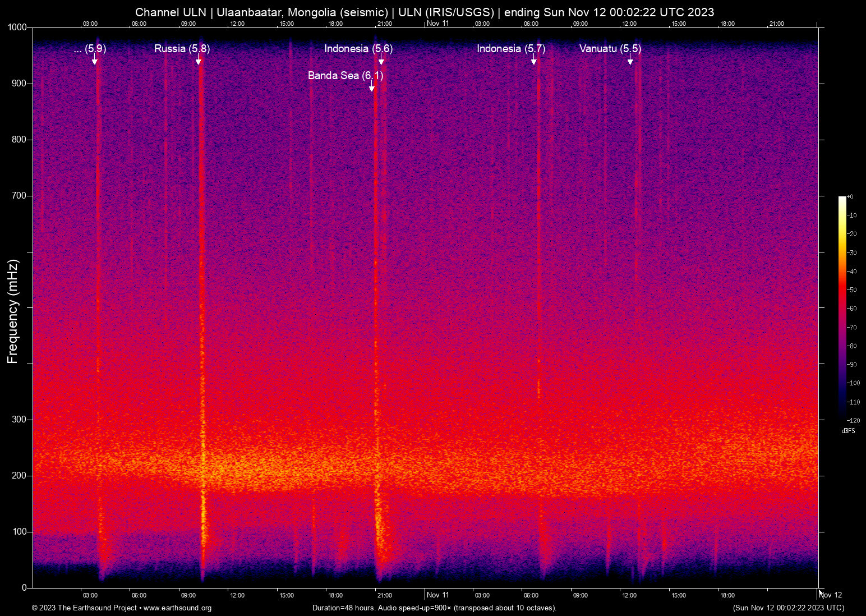Click the arrow marker below Russia (5.8)
The image size is (866, 616).
pos(199,61)
